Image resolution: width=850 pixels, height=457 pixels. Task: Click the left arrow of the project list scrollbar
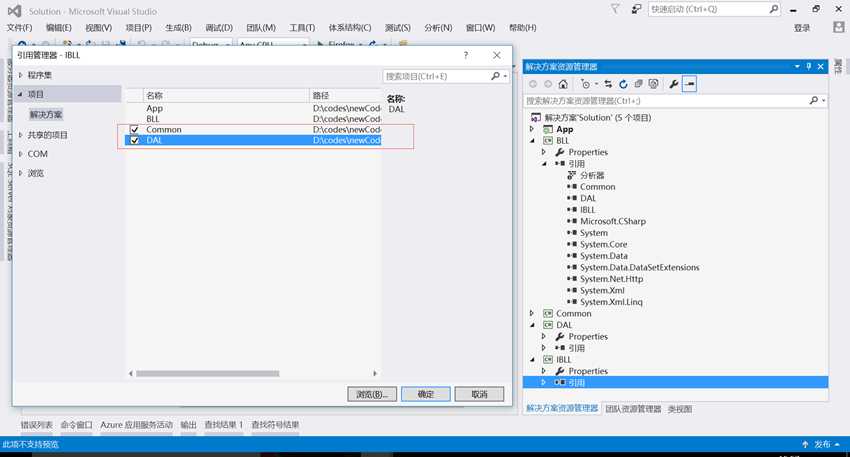click(x=131, y=374)
